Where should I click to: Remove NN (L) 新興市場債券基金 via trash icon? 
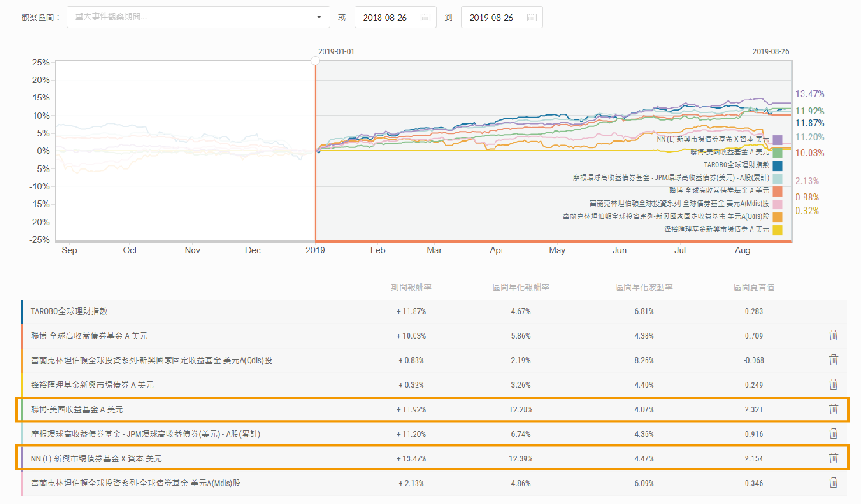(833, 458)
